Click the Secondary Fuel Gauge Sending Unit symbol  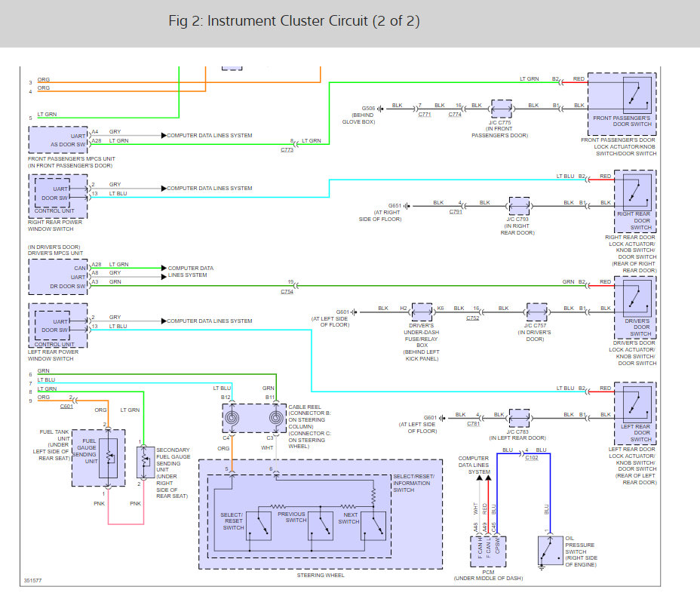146,462
